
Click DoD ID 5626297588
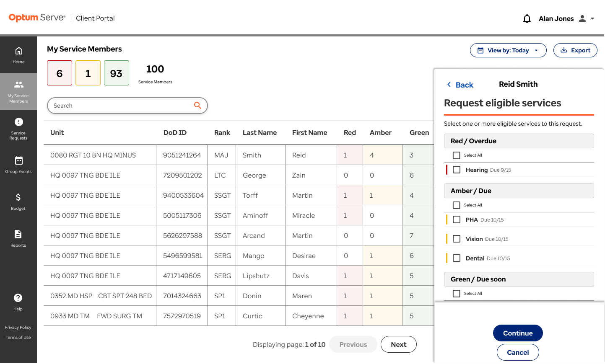click(182, 235)
